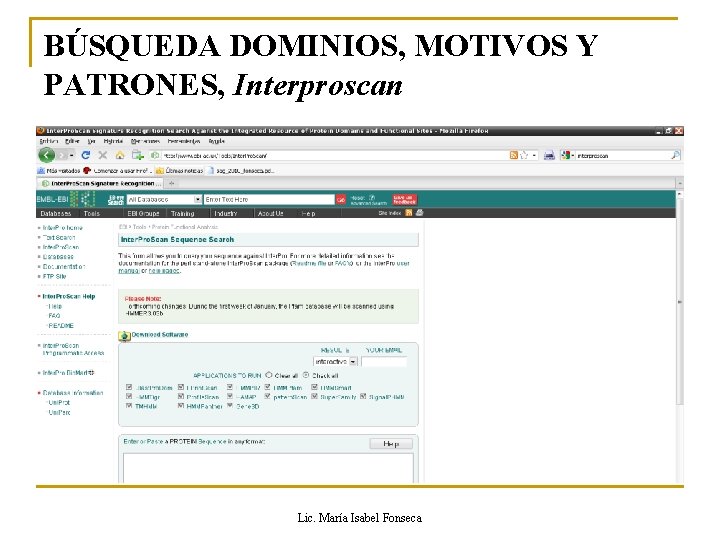Open the address bar history dropdown arrow
Screen dimensions: 720x540
[534, 155]
